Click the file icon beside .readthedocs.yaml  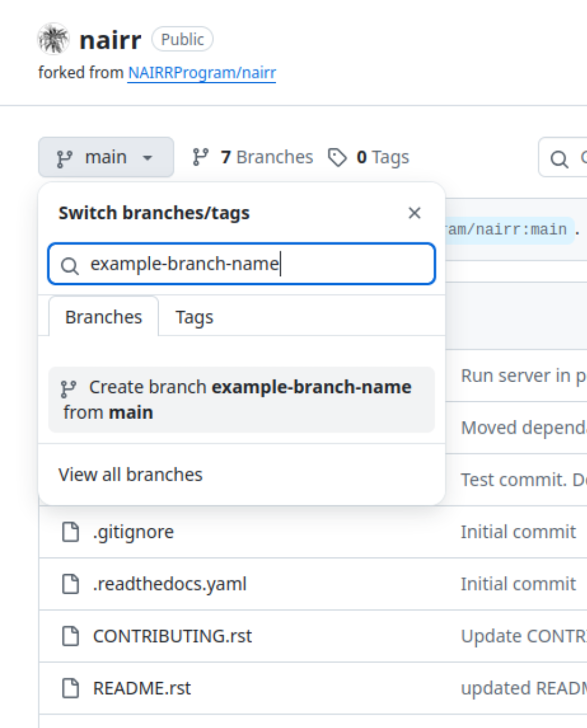click(x=71, y=584)
